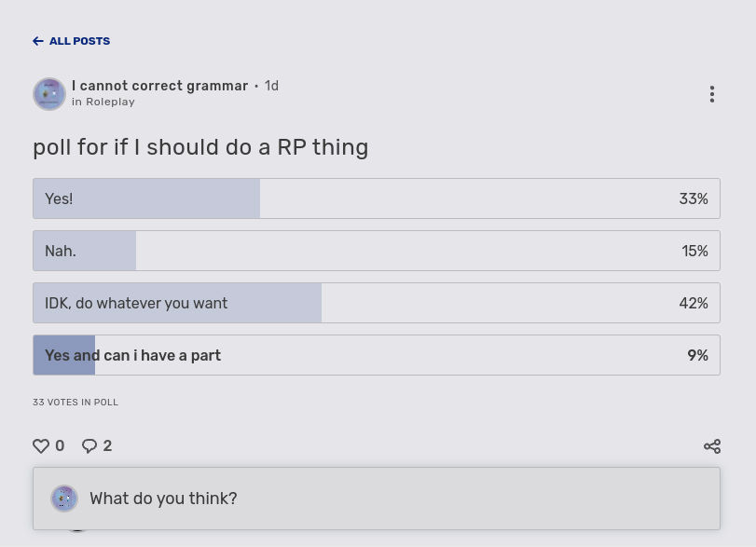The height and width of the screenshot is (547, 756).
Task: Click the '1d' post timestamp
Action: click(271, 86)
